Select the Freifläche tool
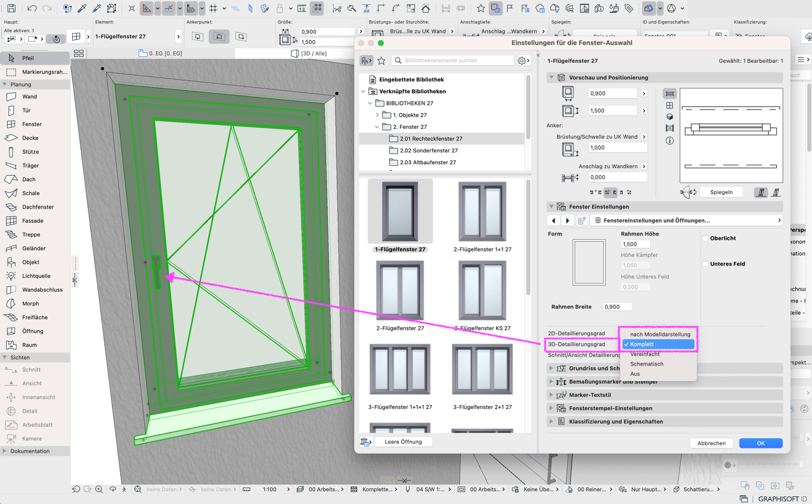Viewport: 812px width, 504px height. point(35,317)
